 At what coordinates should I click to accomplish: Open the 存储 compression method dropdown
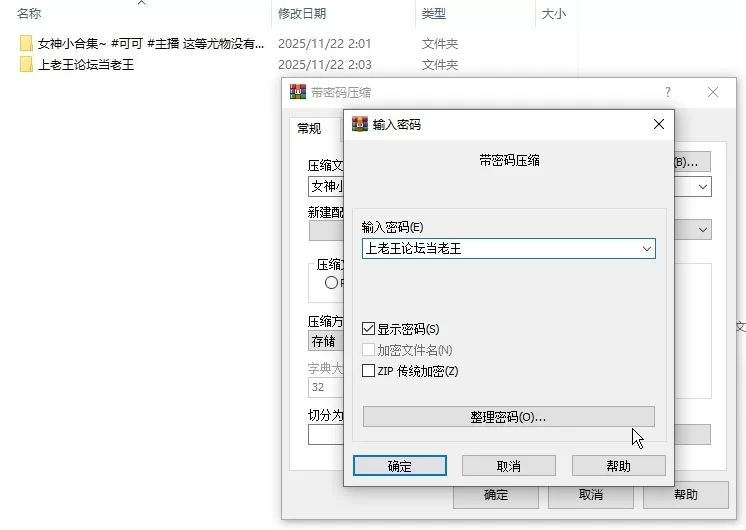coord(326,341)
